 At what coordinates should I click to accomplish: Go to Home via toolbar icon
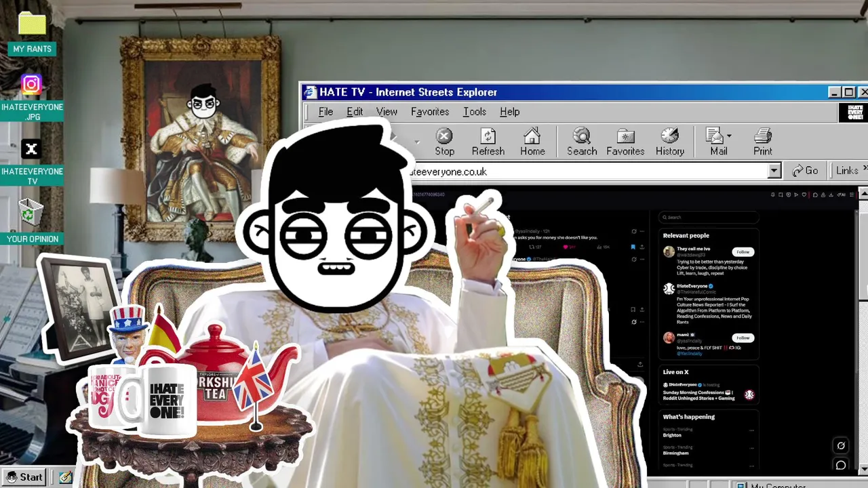(x=532, y=142)
